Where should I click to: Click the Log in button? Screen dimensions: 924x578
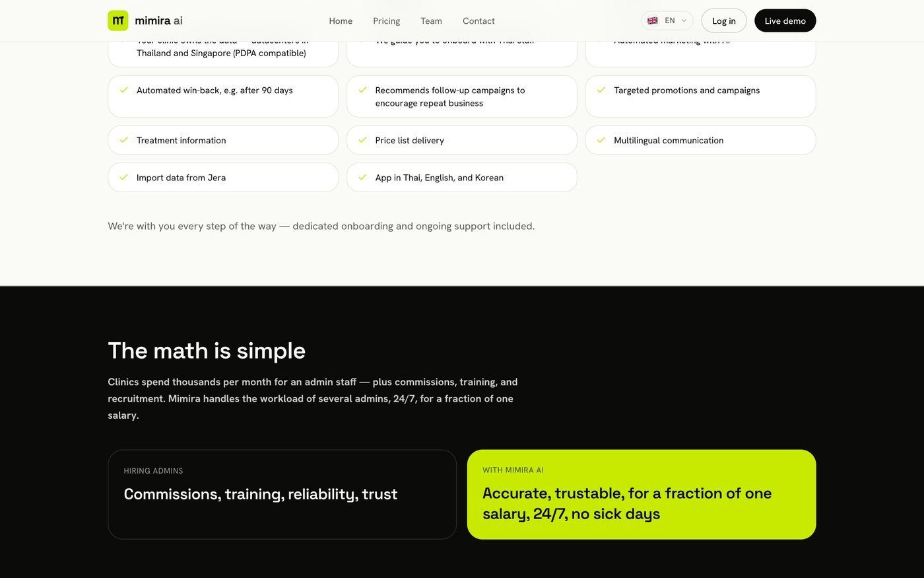[724, 20]
